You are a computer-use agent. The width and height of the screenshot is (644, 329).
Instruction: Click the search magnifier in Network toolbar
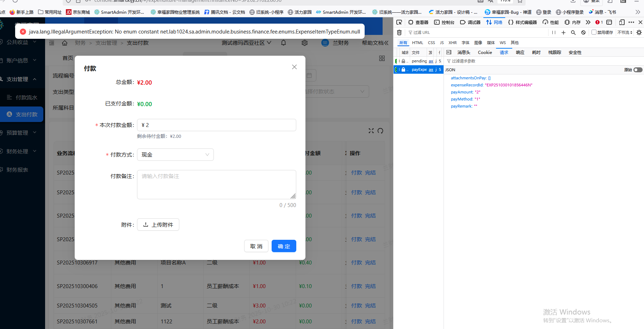click(573, 32)
